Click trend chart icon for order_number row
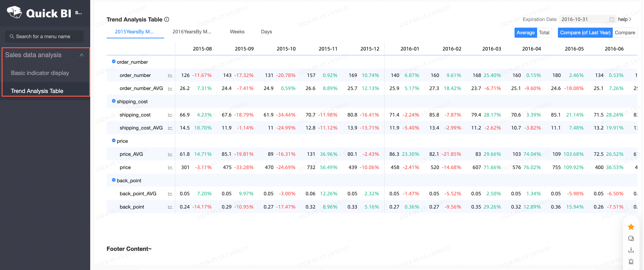Screen dimensions: 644x270 click(x=170, y=75)
